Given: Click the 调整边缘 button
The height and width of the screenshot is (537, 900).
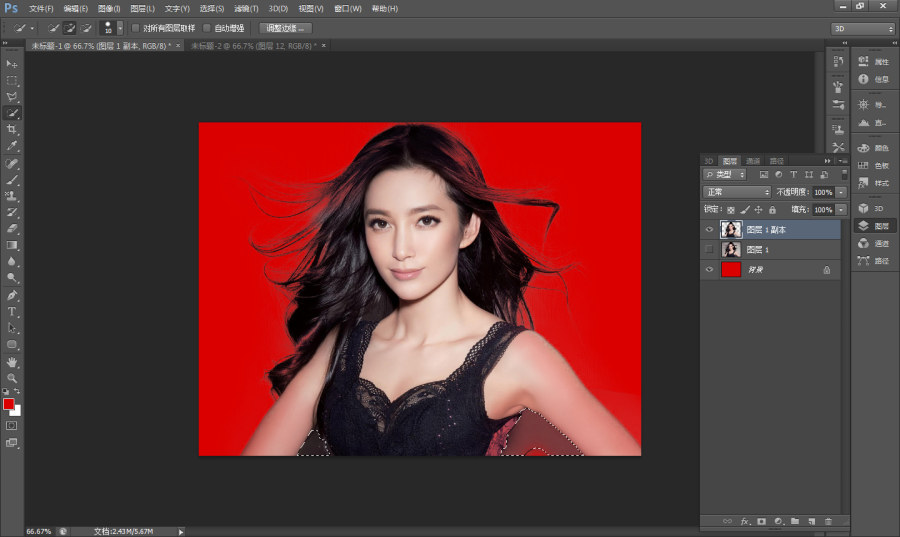Looking at the screenshot, I should [x=285, y=28].
